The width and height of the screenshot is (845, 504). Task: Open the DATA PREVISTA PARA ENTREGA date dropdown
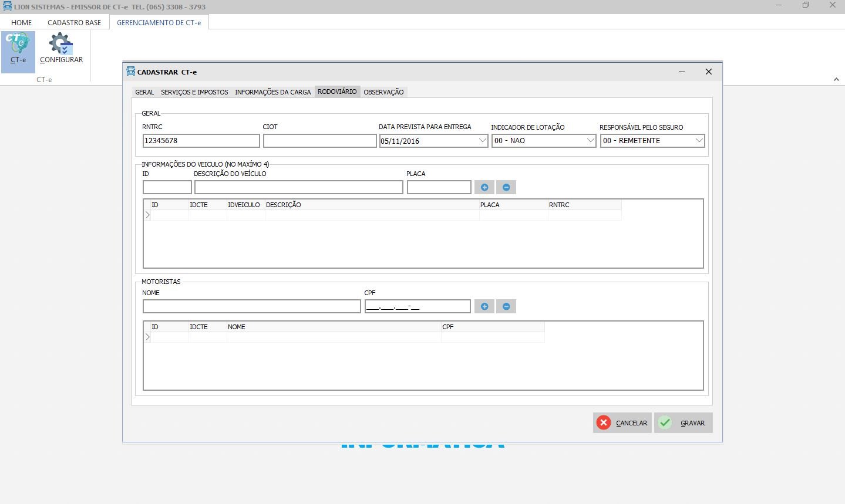[482, 141]
